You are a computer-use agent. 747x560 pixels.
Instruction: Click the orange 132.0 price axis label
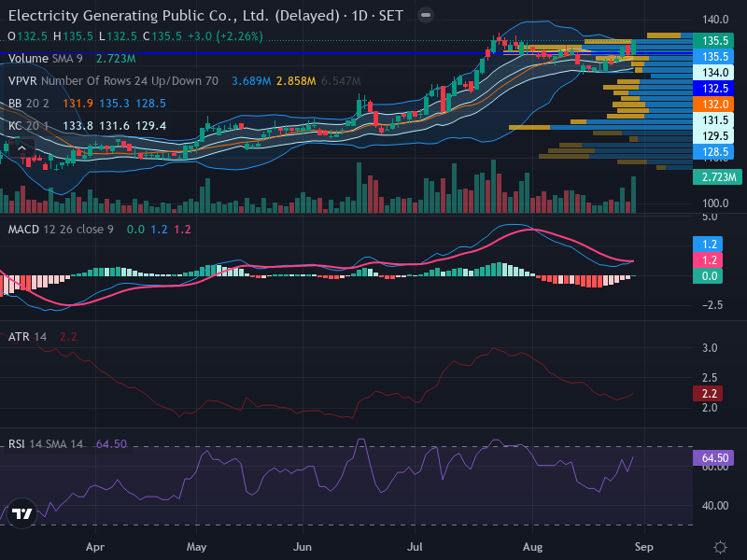(713, 105)
